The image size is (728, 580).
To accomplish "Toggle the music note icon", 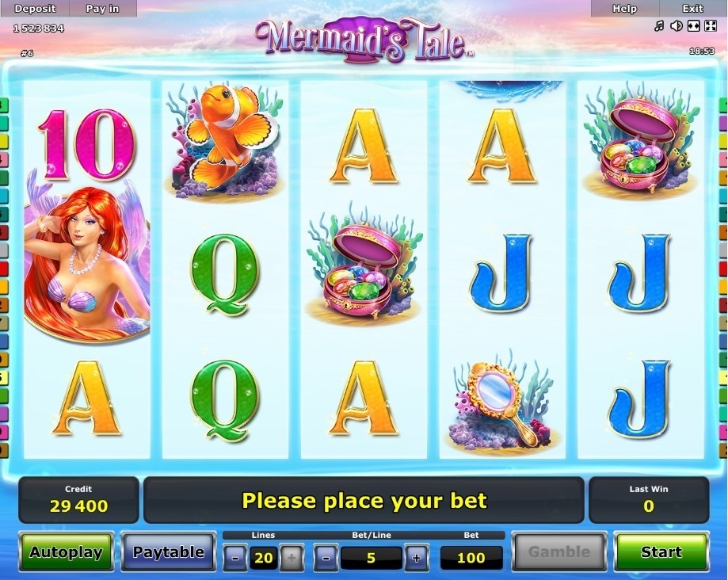I will (x=659, y=26).
